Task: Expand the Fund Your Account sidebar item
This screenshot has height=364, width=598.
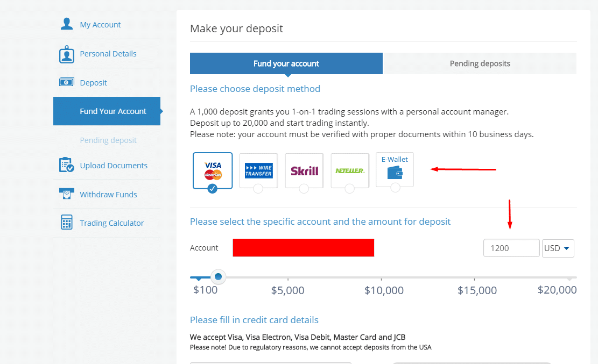Action: click(113, 111)
